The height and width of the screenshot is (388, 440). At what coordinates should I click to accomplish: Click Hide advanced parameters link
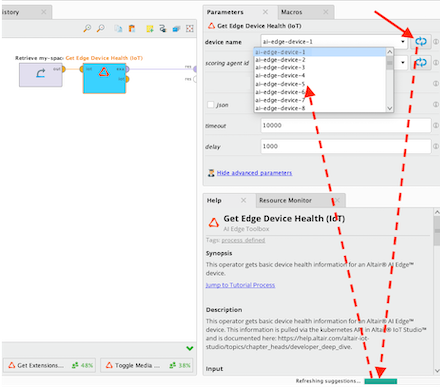click(254, 173)
